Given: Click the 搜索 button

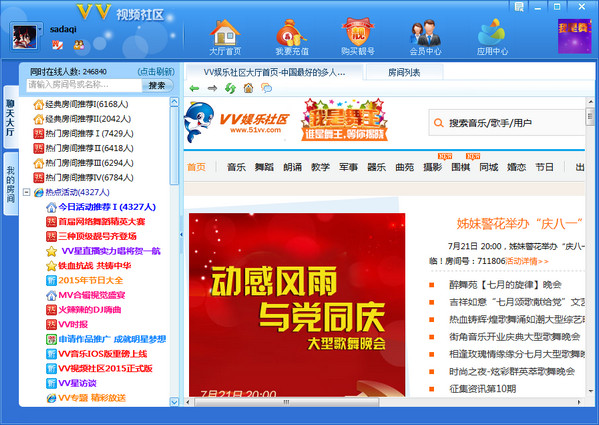Looking at the screenshot, I should coord(157,85).
